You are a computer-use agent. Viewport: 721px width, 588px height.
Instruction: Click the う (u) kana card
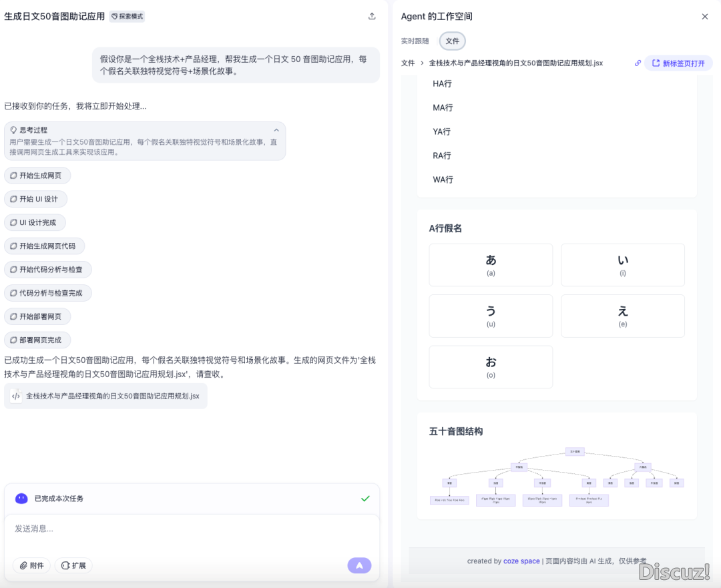[491, 316]
